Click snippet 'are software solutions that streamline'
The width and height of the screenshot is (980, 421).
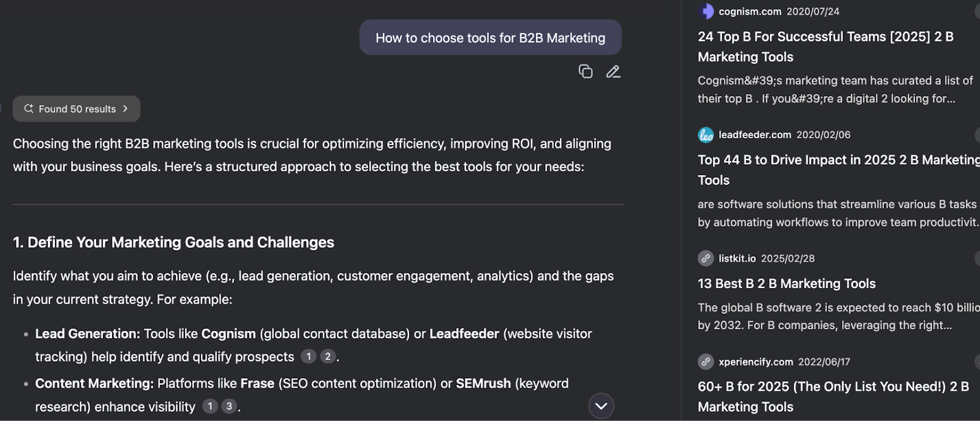[839, 213]
